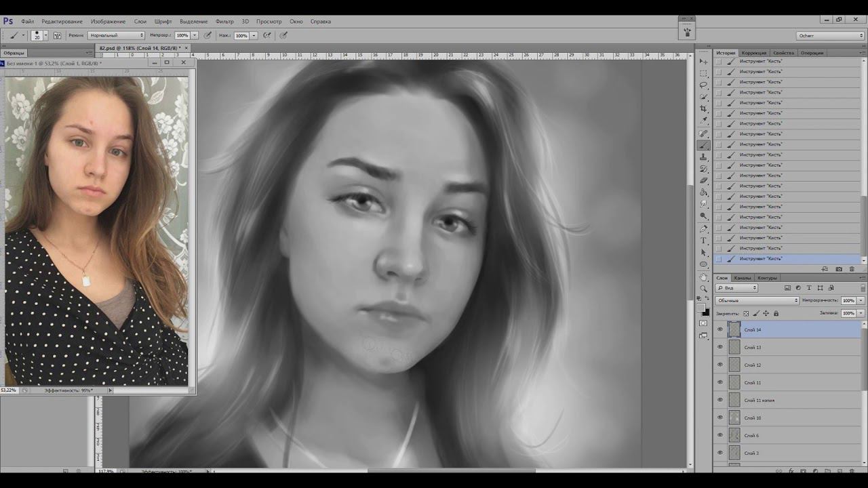Select the Path Selection tool
Image resolution: width=868 pixels, height=488 pixels.
(703, 252)
